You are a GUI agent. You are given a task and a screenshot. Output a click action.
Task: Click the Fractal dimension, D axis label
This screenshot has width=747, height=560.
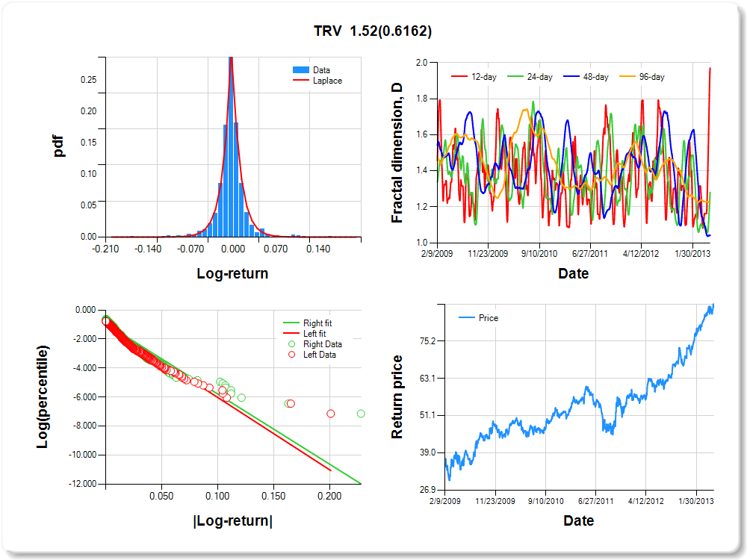(x=397, y=153)
